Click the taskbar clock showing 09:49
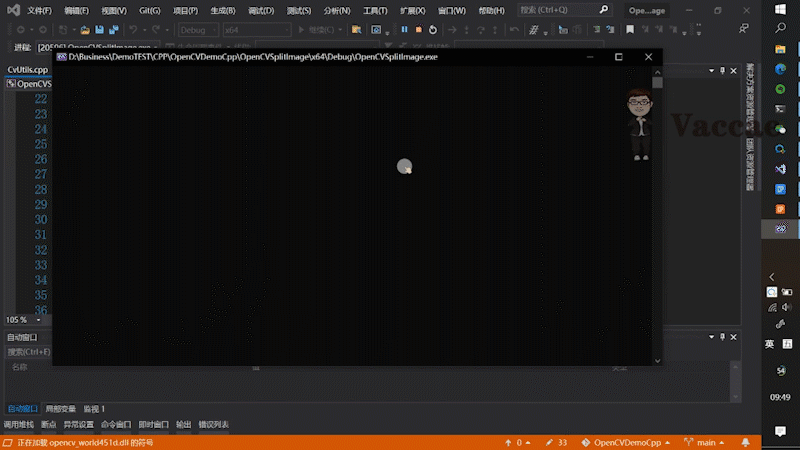The height and width of the screenshot is (450, 800). coord(780,397)
